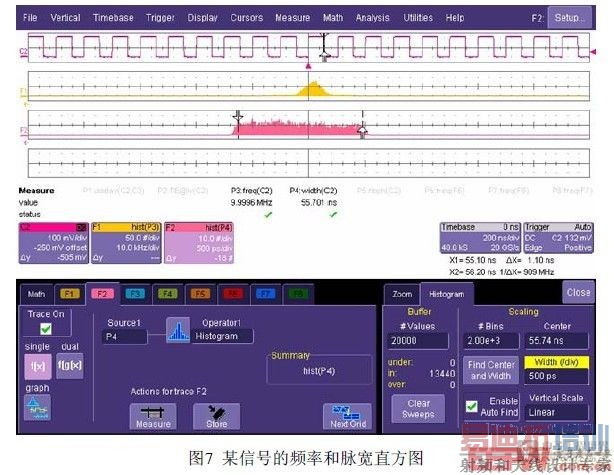The width and height of the screenshot is (614, 475).
Task: Select single f(x) function mode
Action: pos(38,366)
